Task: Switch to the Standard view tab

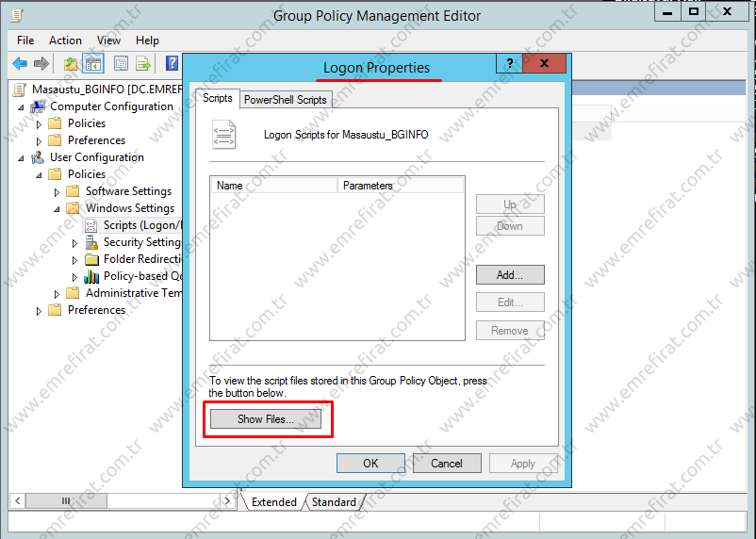Action: click(334, 502)
